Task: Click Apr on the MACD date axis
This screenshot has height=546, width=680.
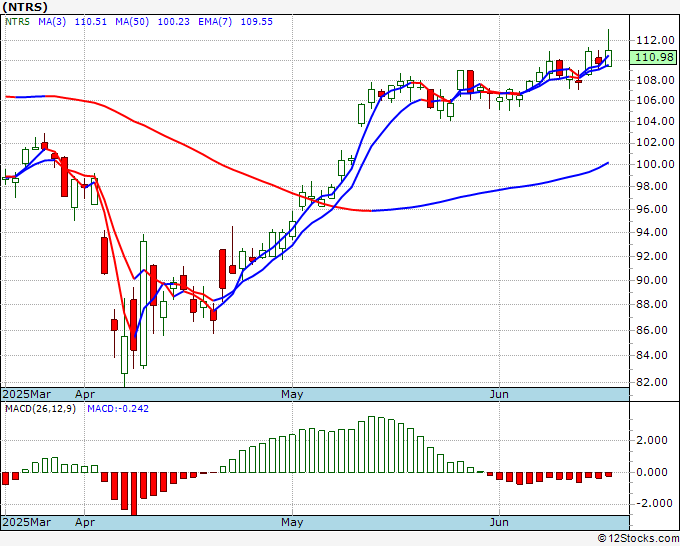Action: click(x=85, y=522)
